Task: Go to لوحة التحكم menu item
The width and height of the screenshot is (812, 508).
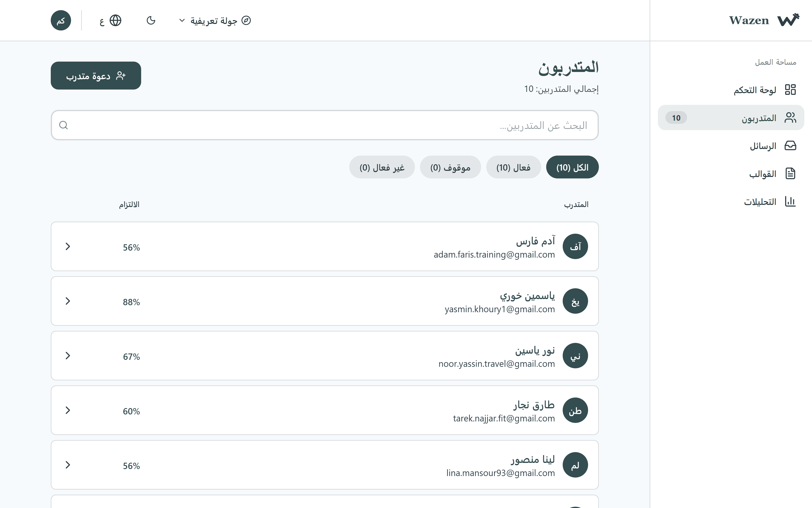Action: click(x=731, y=90)
